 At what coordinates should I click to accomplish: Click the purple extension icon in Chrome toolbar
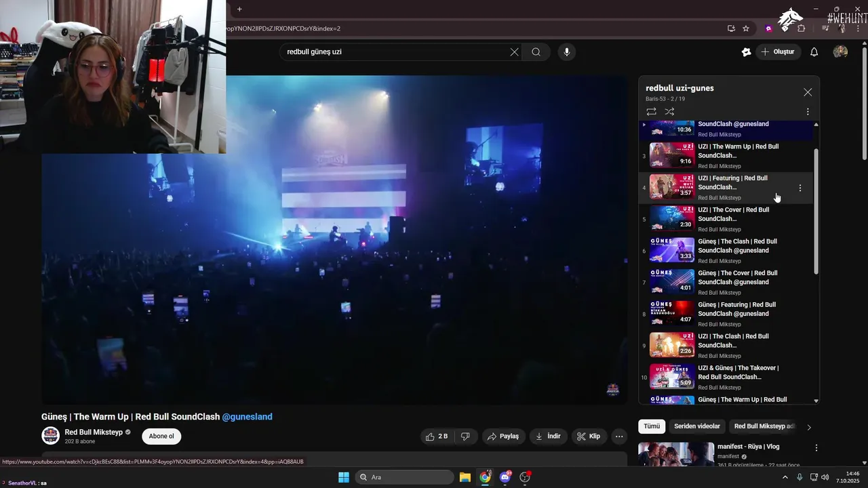(768, 28)
